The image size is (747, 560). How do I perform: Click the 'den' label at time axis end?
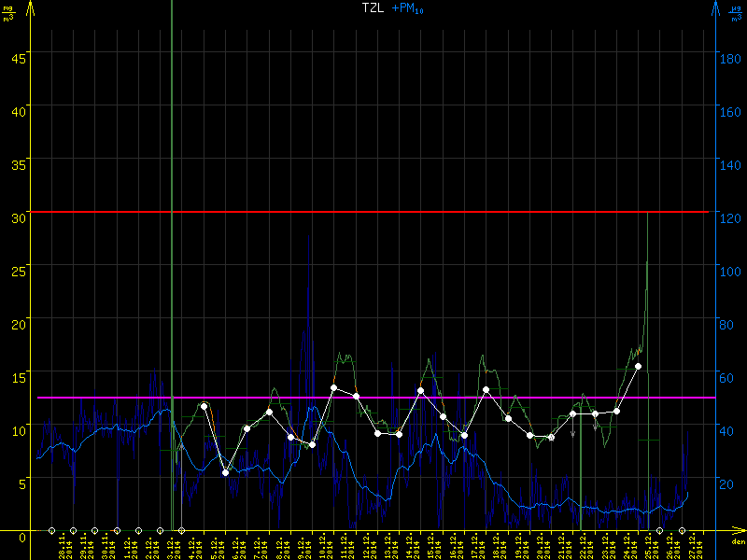(x=738, y=542)
